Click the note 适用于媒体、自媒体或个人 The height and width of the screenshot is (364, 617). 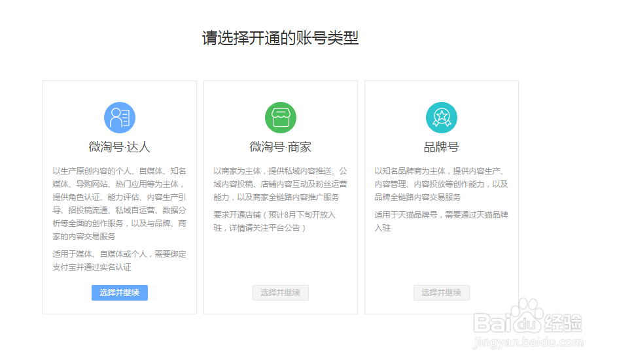point(120,261)
